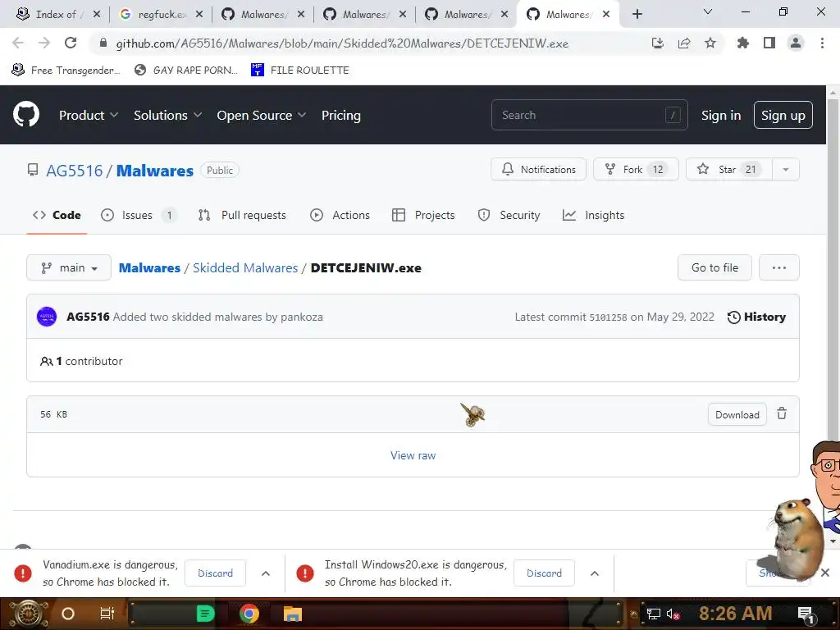This screenshot has width=840, height=630.
Task: Click the Start button on taskbar
Action: (29, 614)
